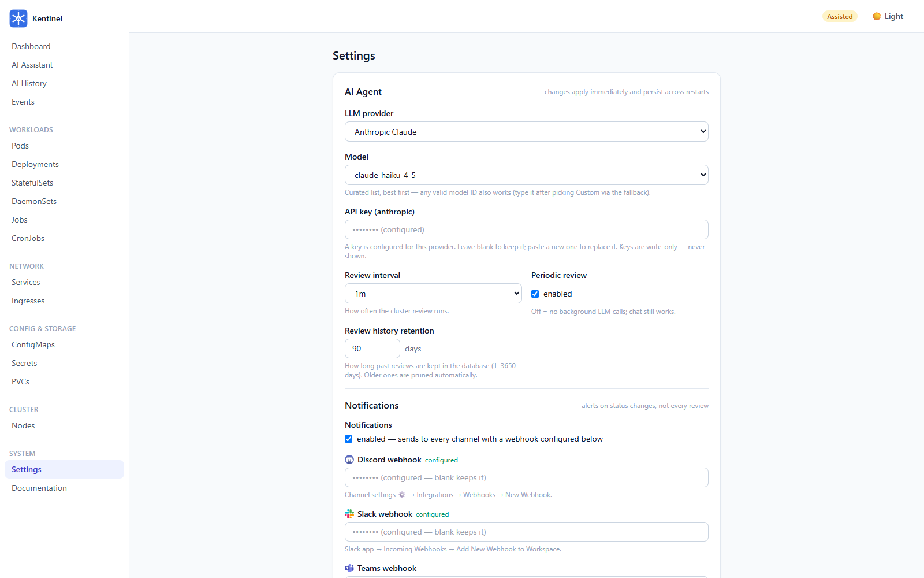Select Settings in the sidebar
The height and width of the screenshot is (578, 924).
(64, 469)
